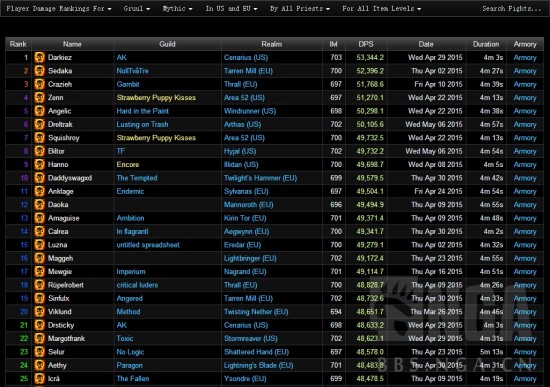Click the priest icon beside Daddyswagxd
The image size is (550, 387).
(39, 178)
